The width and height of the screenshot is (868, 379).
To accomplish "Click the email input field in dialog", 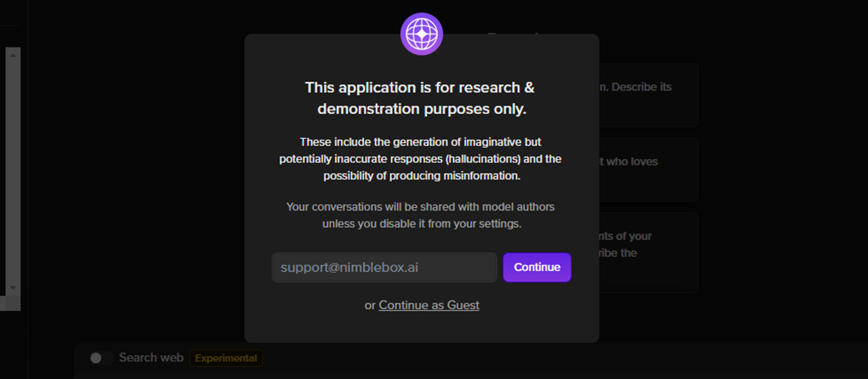I will (384, 267).
